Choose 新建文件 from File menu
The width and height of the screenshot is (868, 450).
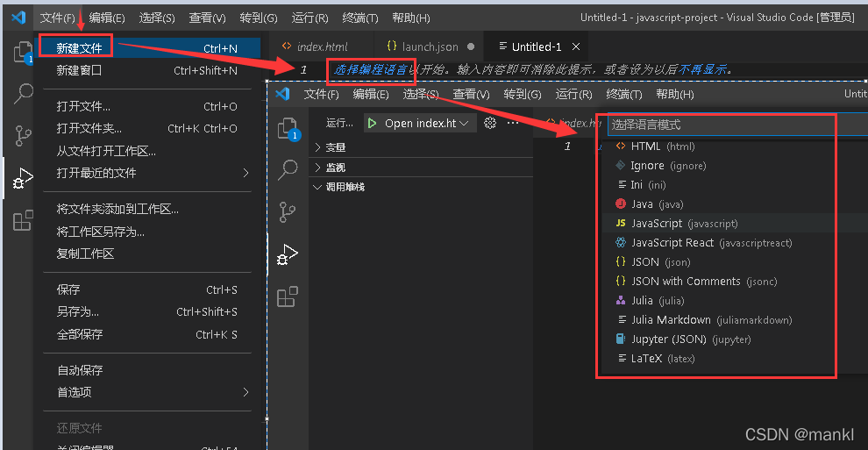click(147, 48)
